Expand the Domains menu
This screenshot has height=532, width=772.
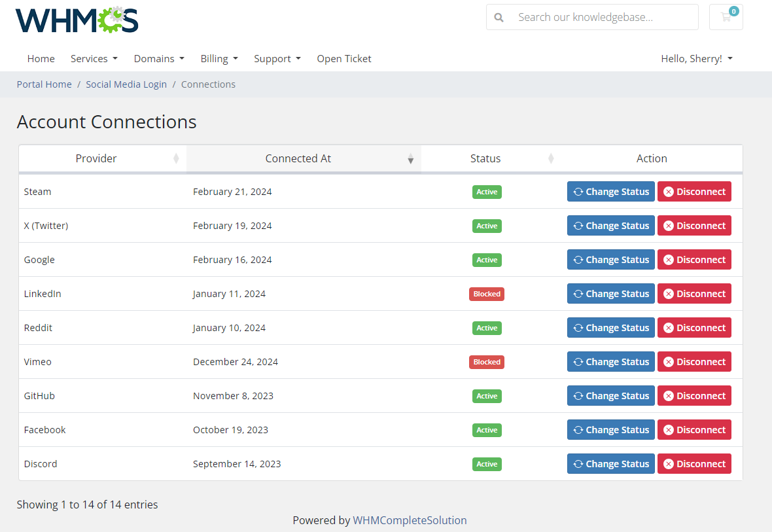tap(159, 59)
